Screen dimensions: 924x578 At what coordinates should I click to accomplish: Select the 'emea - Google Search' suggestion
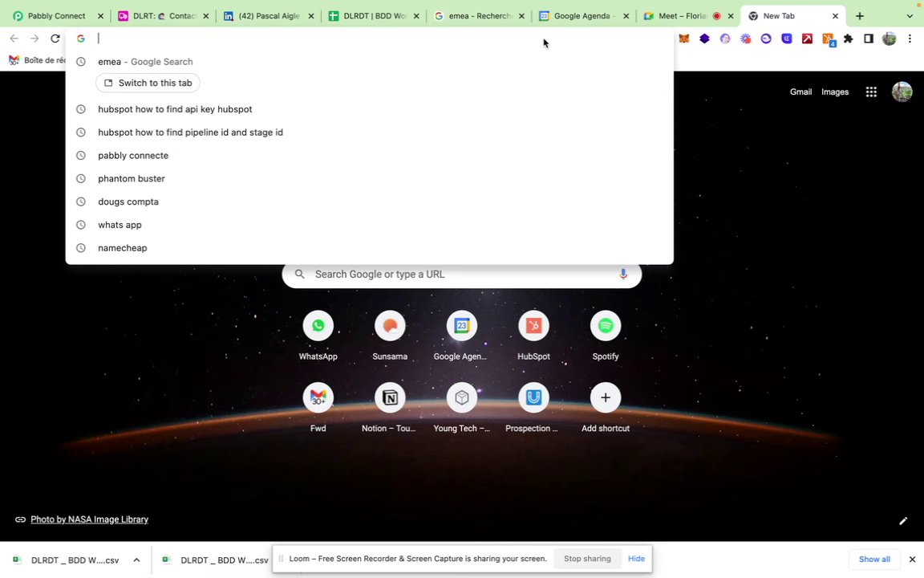tap(370, 61)
